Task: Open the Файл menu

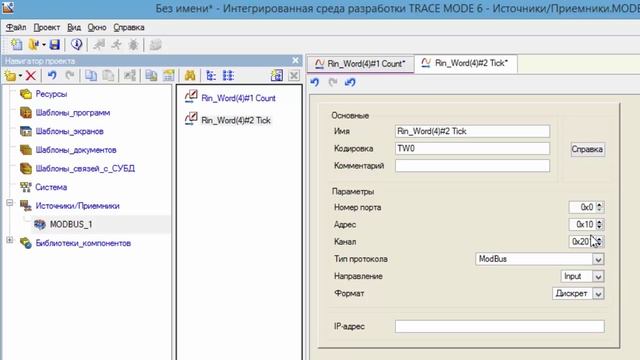Action: [16, 27]
